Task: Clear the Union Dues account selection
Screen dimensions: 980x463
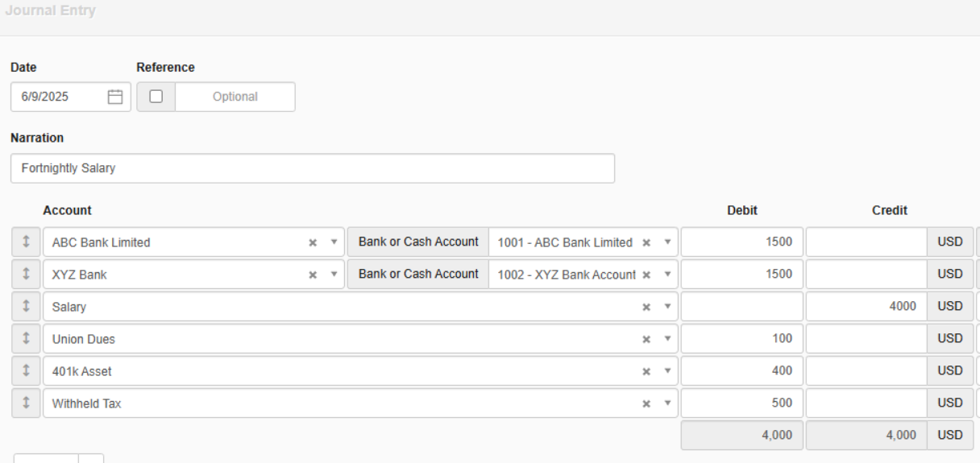Action: [646, 339]
